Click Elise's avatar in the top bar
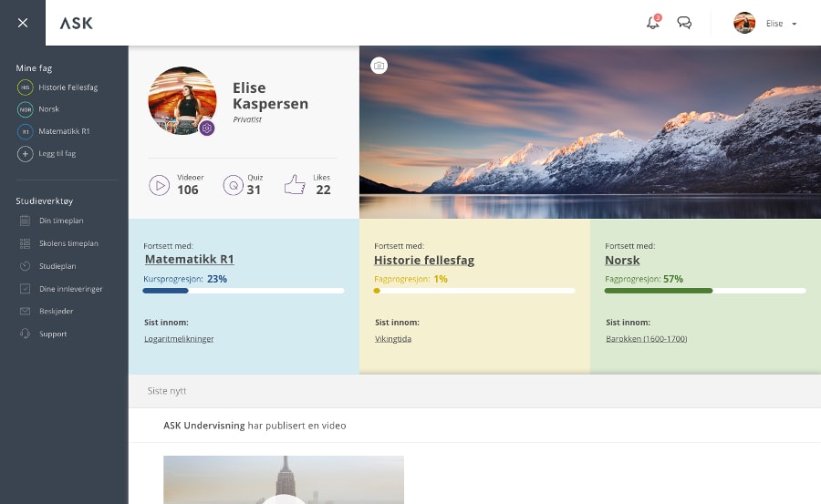 click(744, 23)
